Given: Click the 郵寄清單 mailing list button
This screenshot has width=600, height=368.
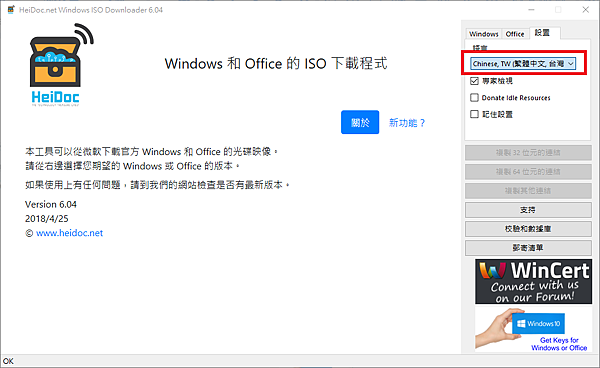Looking at the screenshot, I should (x=528, y=248).
